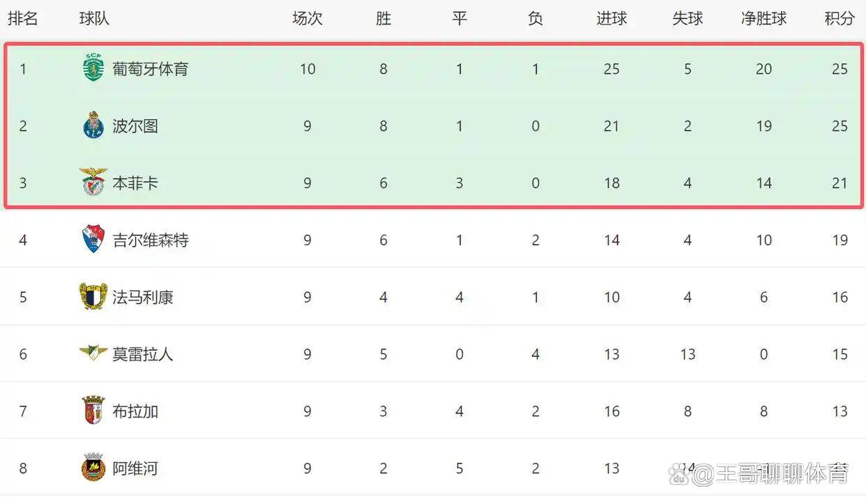Click the Gil Vicente club crest
This screenshot has width=866, height=504.
click(93, 239)
